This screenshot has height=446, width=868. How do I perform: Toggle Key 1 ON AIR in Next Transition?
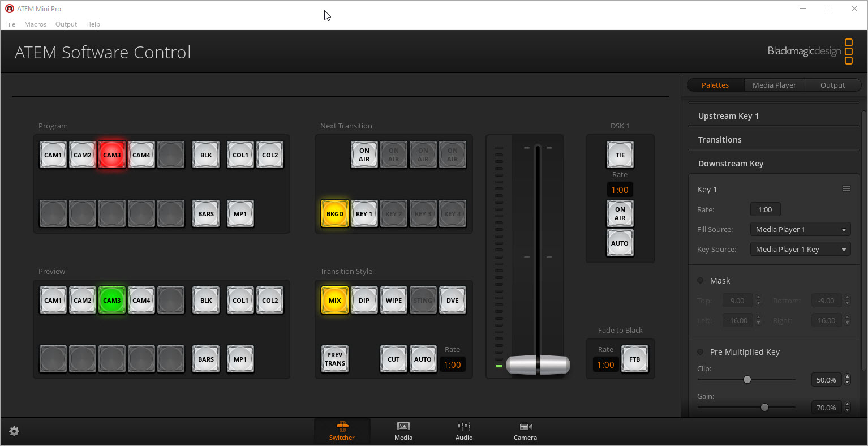364,155
